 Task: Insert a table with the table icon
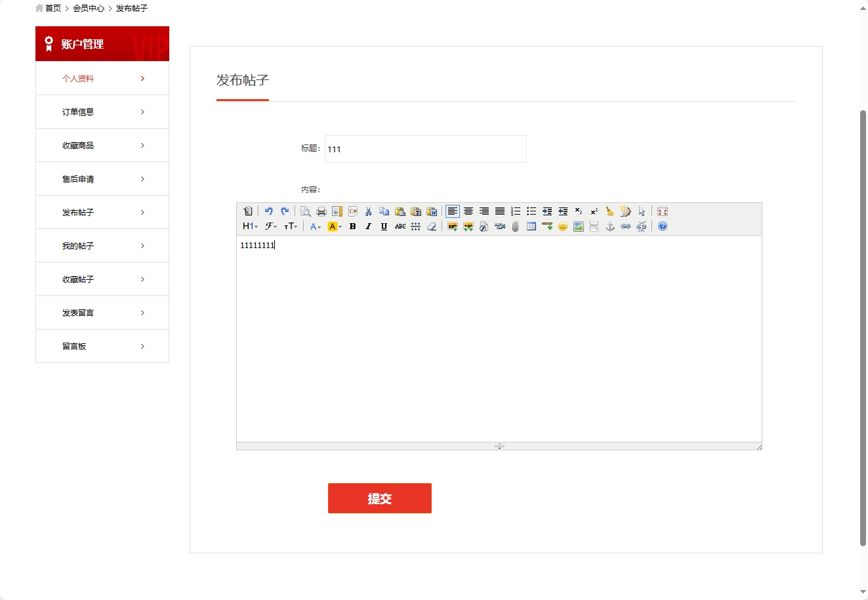pyautogui.click(x=531, y=226)
